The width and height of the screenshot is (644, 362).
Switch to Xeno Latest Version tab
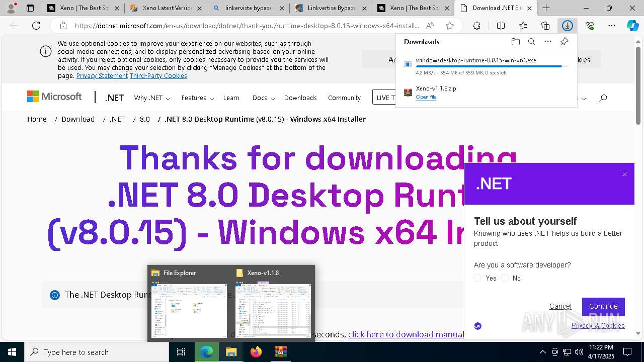point(165,8)
